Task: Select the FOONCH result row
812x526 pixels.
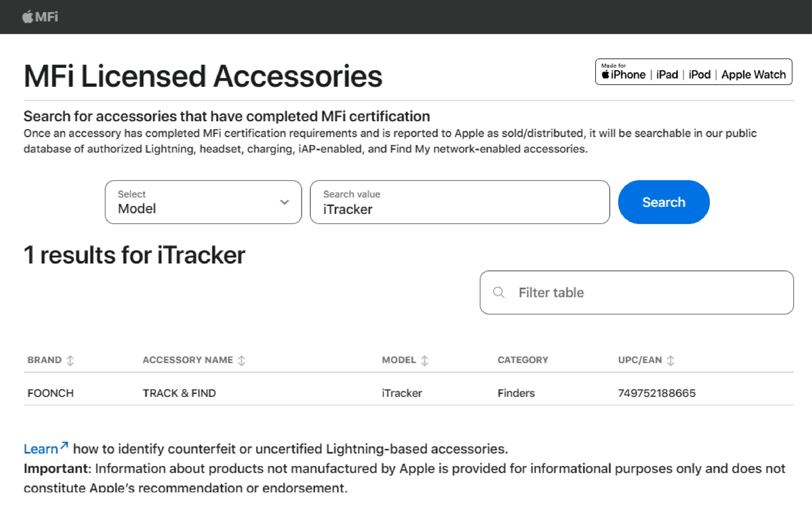Action: pyautogui.click(x=51, y=393)
